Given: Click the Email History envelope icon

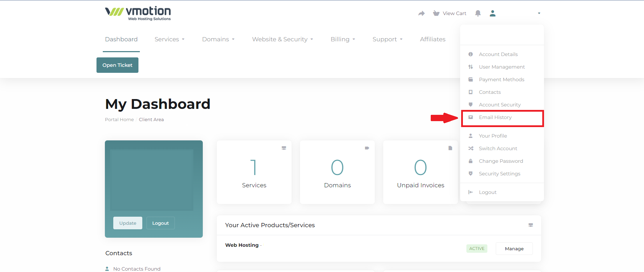Looking at the screenshot, I should pyautogui.click(x=471, y=117).
